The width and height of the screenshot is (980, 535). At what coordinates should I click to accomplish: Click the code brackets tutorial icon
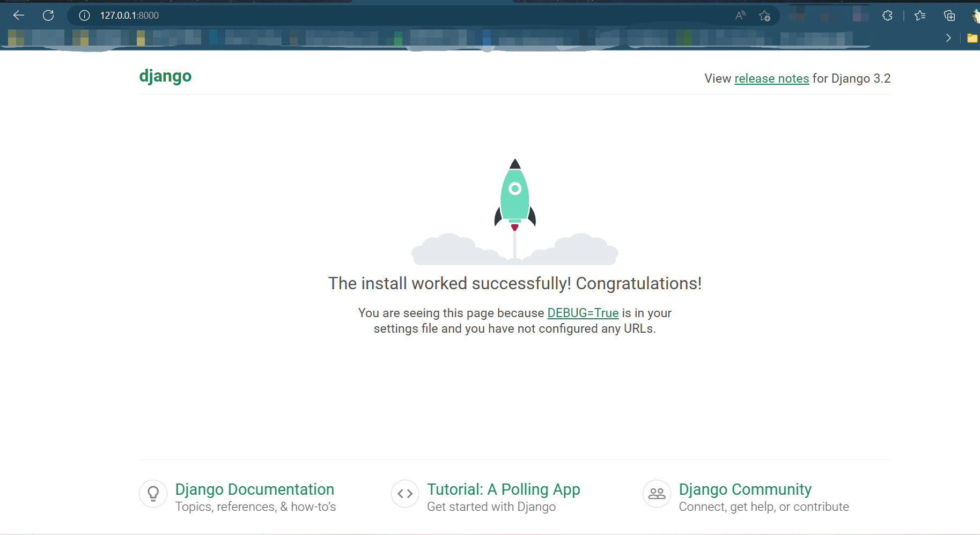click(405, 494)
